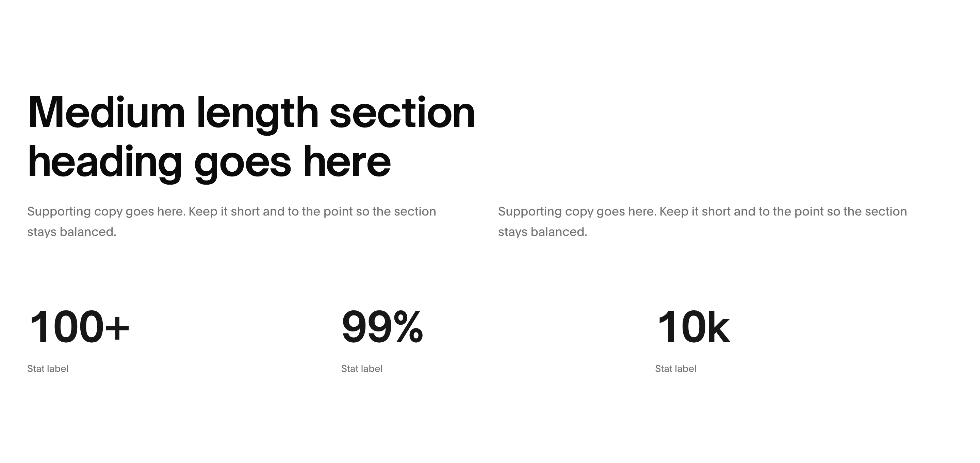Click the word "section" in the heading
The width and height of the screenshot is (980, 463).
403,113
